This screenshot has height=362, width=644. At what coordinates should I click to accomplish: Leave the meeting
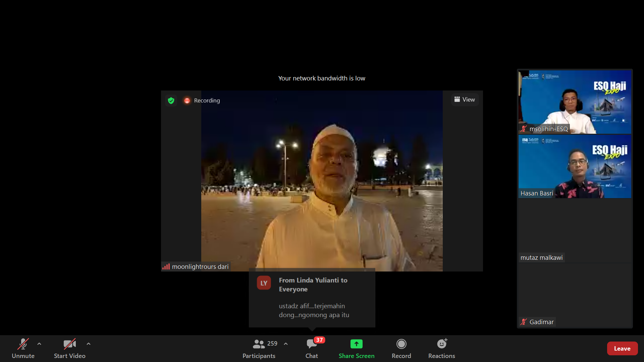tap(622, 349)
